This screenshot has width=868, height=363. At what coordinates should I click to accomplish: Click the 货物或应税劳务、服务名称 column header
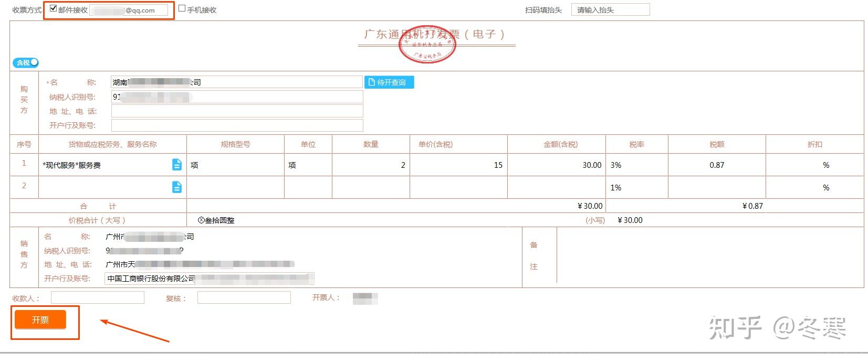click(x=112, y=144)
